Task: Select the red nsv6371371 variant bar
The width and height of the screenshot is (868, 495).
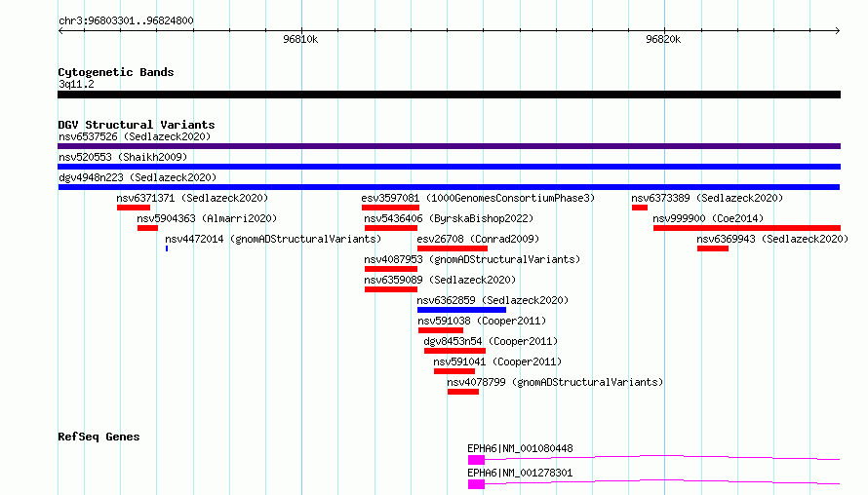Action: (x=134, y=208)
